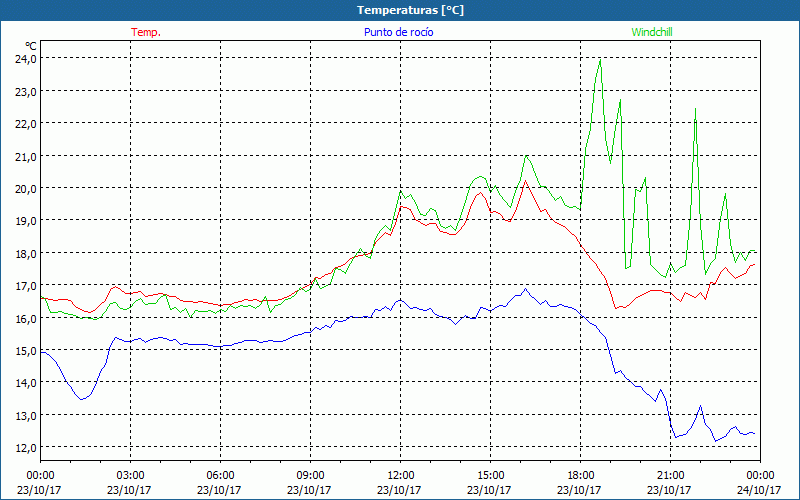Click the '16,0' y-axis label
This screenshot has height=500, width=800.
[26, 318]
